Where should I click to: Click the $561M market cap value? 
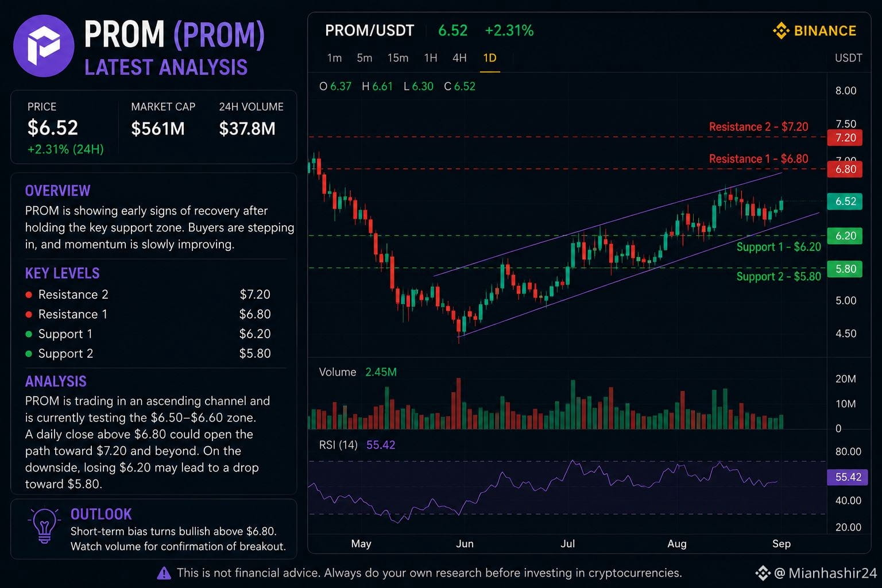158,129
